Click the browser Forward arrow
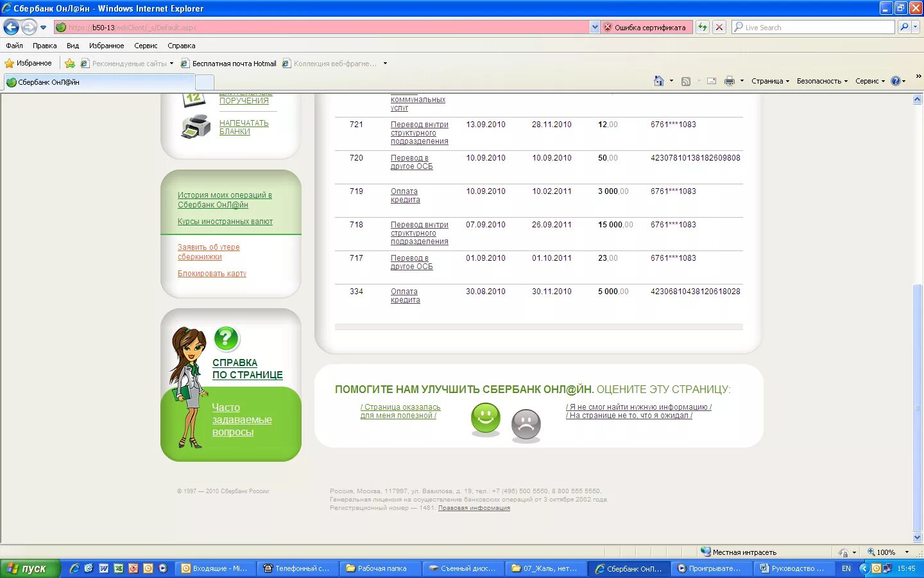The height and width of the screenshot is (578, 924). (29, 27)
